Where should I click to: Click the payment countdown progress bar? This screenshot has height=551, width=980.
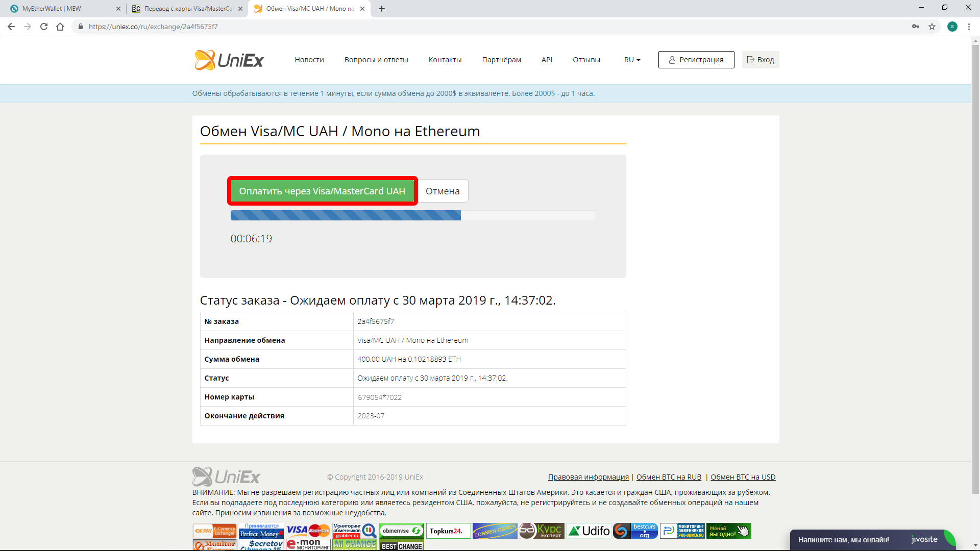pyautogui.click(x=413, y=216)
